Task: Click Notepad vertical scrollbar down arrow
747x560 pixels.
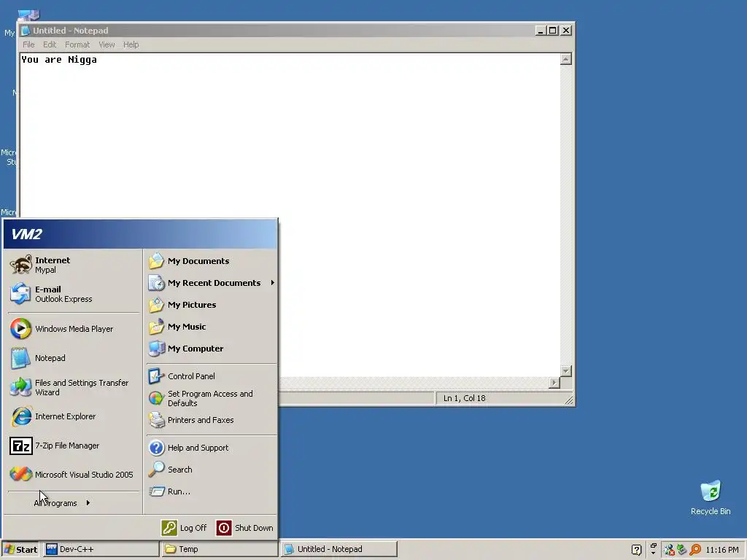Action: point(565,371)
